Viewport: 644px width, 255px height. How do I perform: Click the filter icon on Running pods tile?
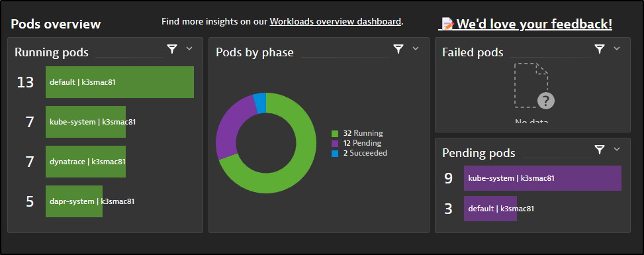click(x=172, y=50)
